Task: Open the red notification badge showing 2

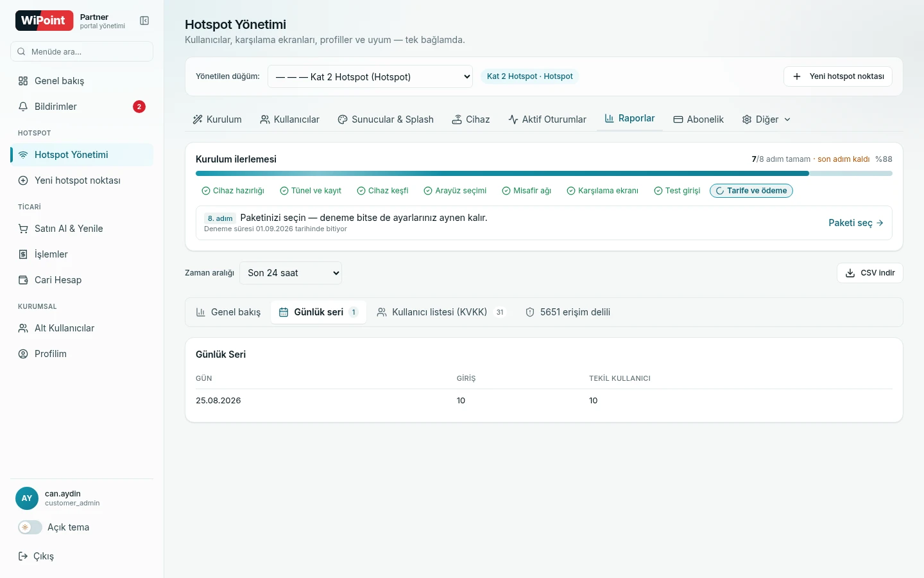Action: tap(139, 107)
